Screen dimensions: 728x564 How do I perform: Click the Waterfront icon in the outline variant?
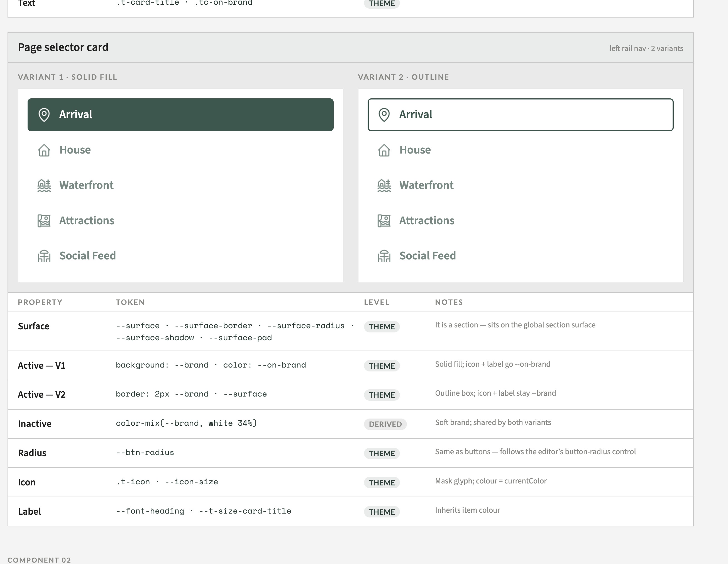click(384, 185)
